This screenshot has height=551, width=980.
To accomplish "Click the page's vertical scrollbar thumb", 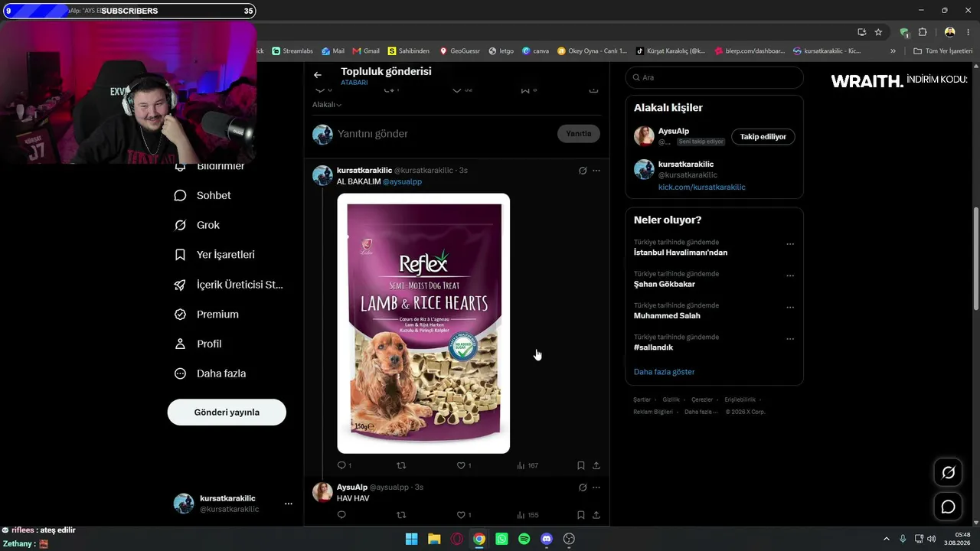I will point(975,259).
